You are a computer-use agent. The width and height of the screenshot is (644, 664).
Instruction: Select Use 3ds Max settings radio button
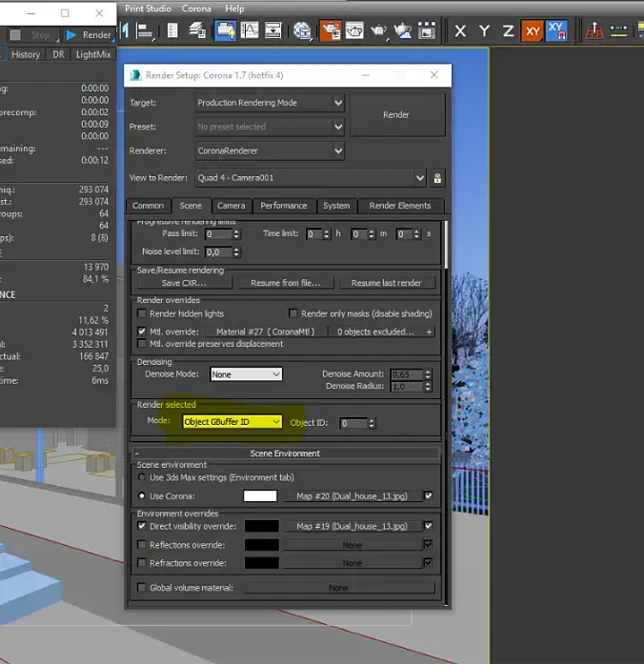[143, 476]
